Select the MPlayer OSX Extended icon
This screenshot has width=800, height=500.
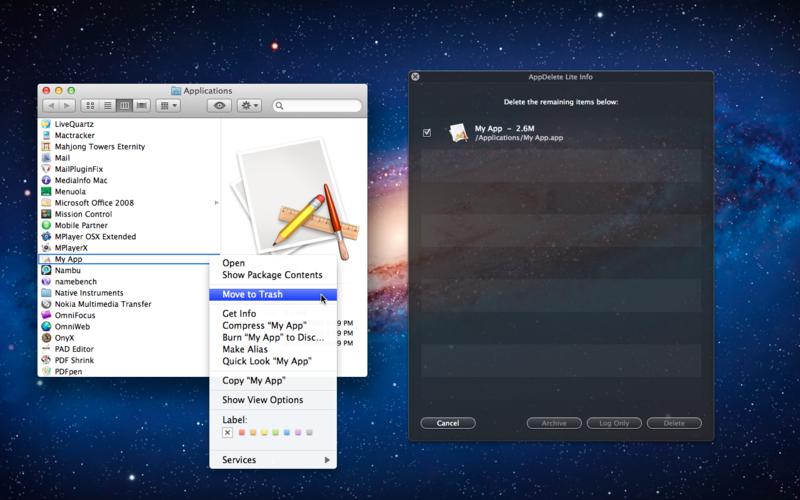[46, 236]
